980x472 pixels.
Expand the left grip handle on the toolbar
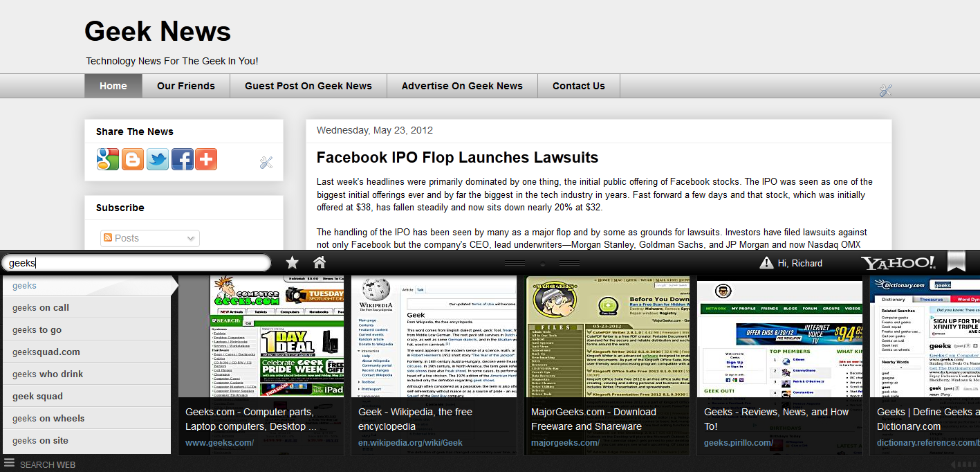tap(515, 264)
